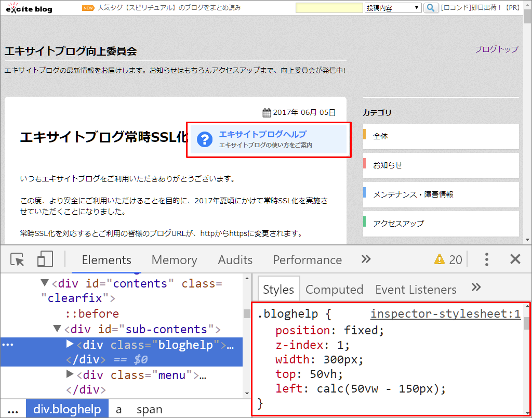Open the 投稿内容 dropdown

[393, 8]
